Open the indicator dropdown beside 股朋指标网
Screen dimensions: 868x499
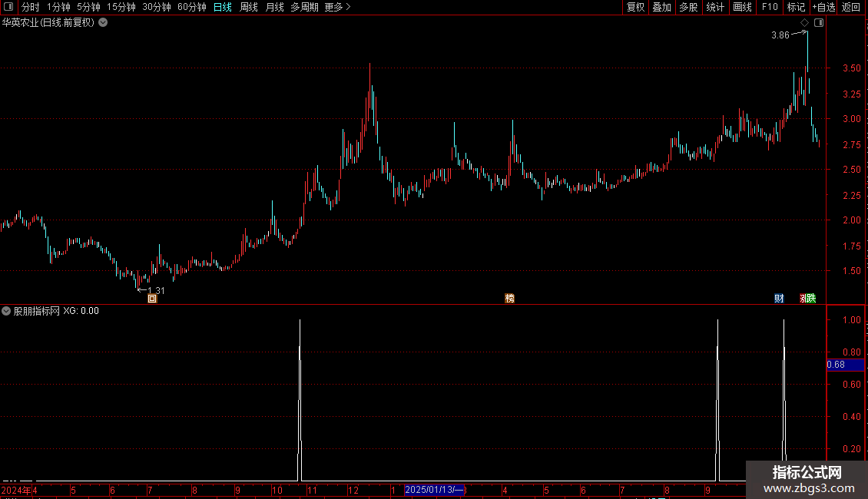tap(6, 311)
